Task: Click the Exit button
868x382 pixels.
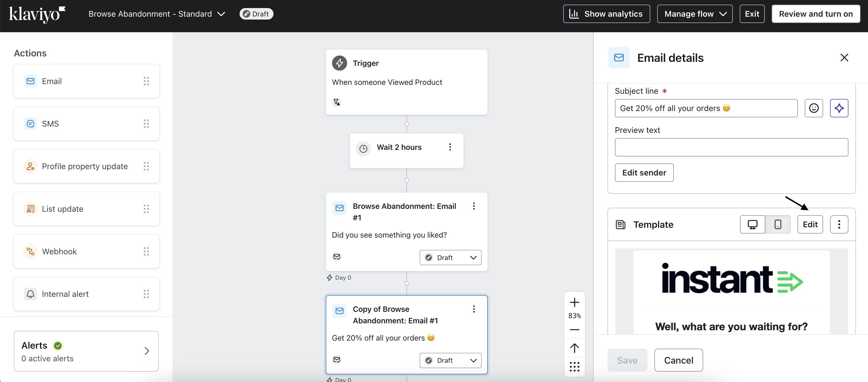Action: point(752,14)
